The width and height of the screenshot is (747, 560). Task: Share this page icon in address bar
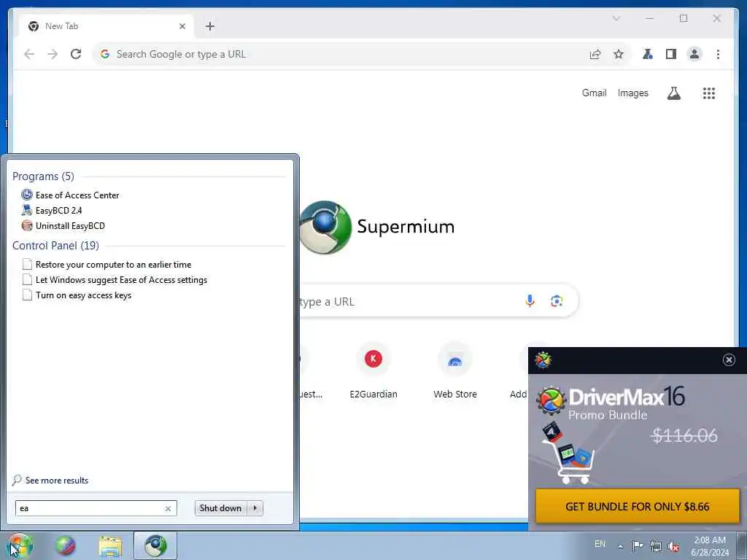[x=595, y=54]
